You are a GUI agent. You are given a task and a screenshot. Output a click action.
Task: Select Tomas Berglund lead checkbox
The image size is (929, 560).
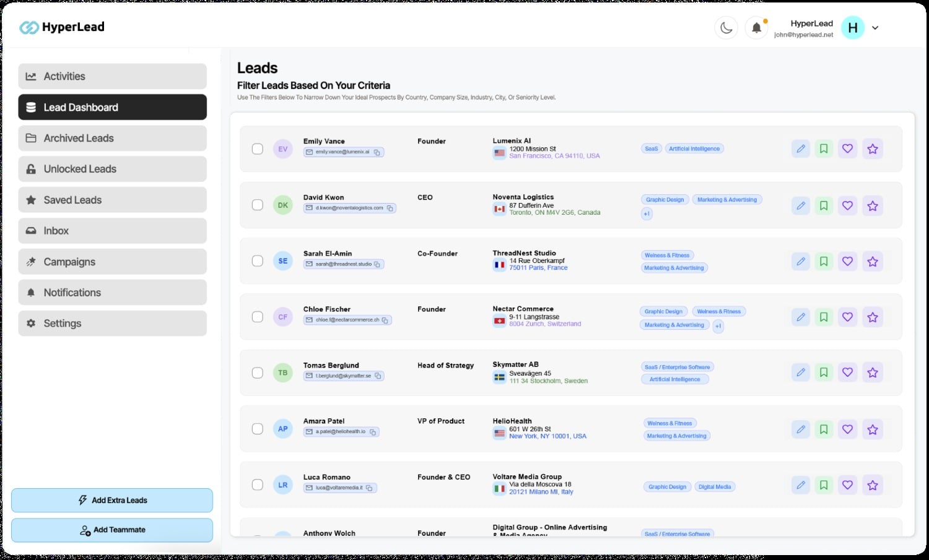[258, 373]
